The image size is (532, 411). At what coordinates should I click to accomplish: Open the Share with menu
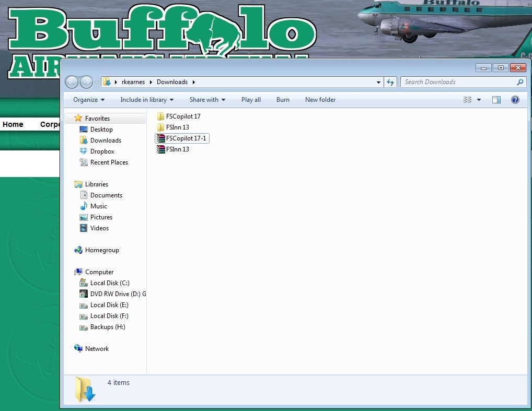point(207,100)
